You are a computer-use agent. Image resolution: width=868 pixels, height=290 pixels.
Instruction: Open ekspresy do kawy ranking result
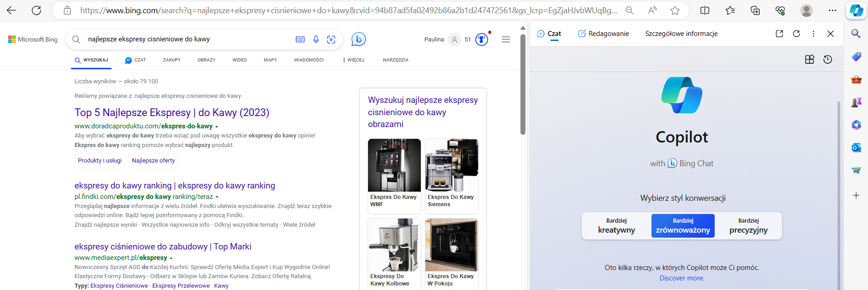point(175,186)
